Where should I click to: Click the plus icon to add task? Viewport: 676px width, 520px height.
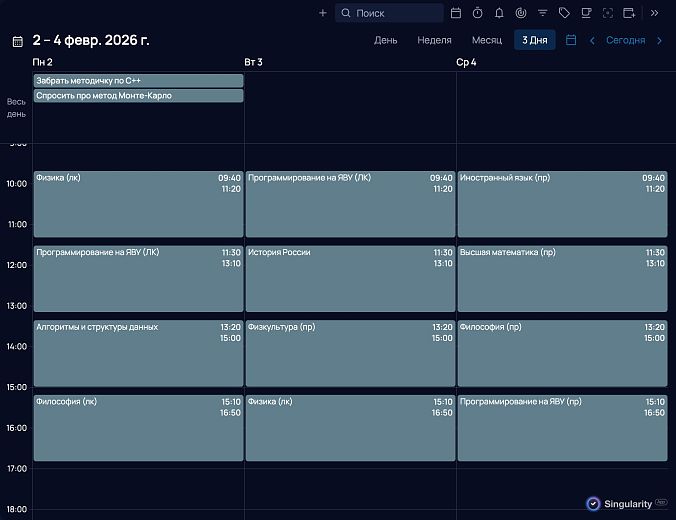[322, 13]
